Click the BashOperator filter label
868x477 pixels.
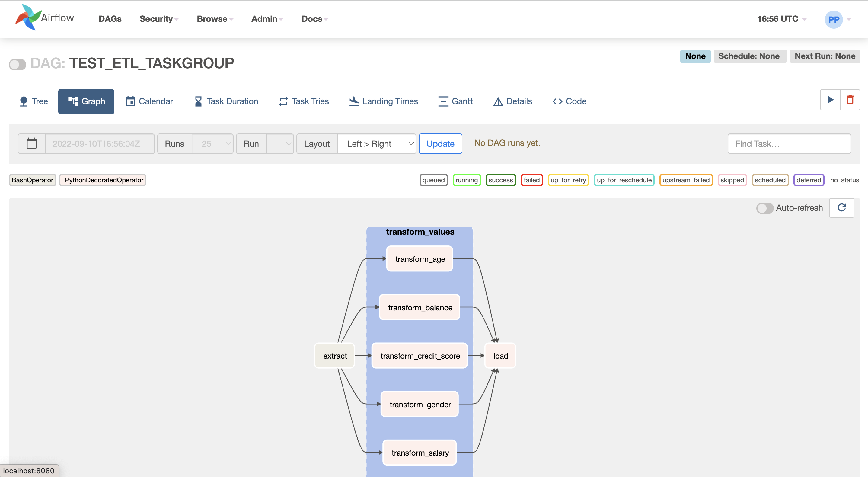(x=32, y=180)
